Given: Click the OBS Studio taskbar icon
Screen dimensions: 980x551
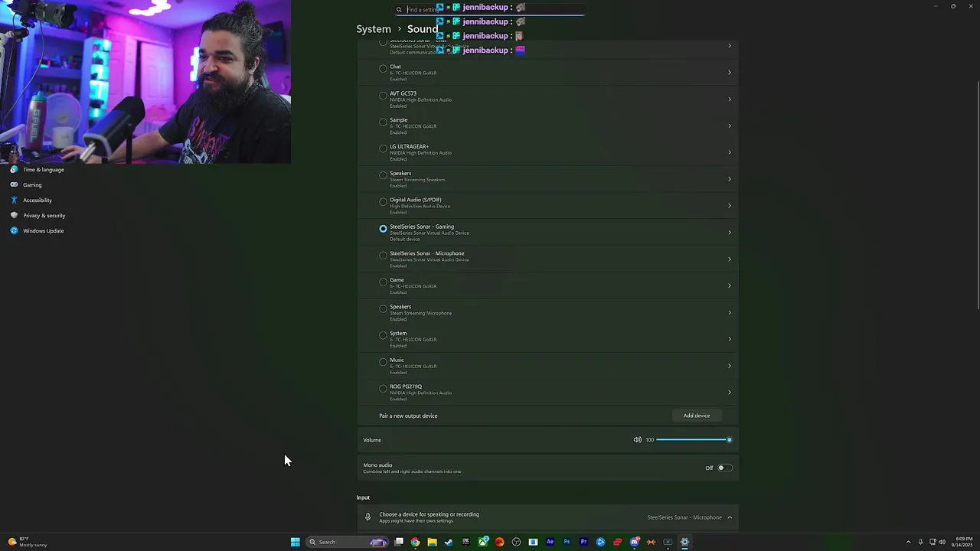Looking at the screenshot, I should pos(516,542).
